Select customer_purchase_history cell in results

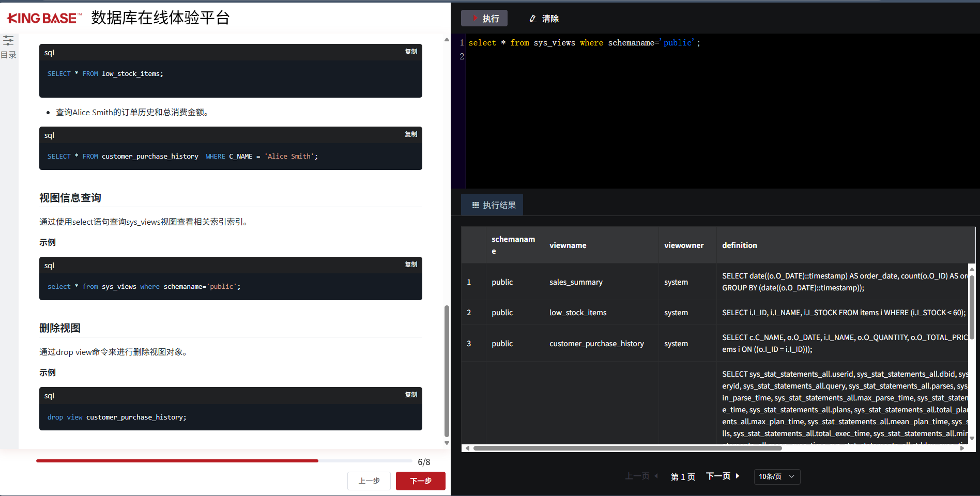601,344
